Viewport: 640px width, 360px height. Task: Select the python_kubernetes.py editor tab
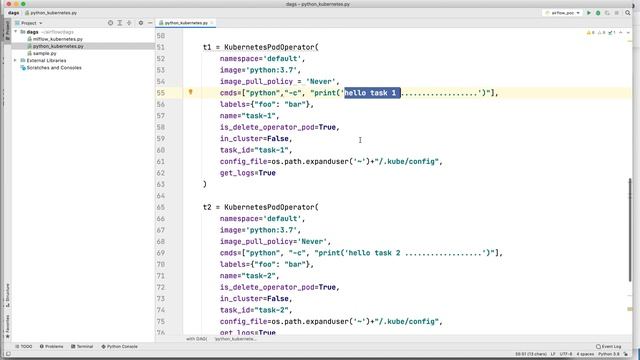(186, 23)
